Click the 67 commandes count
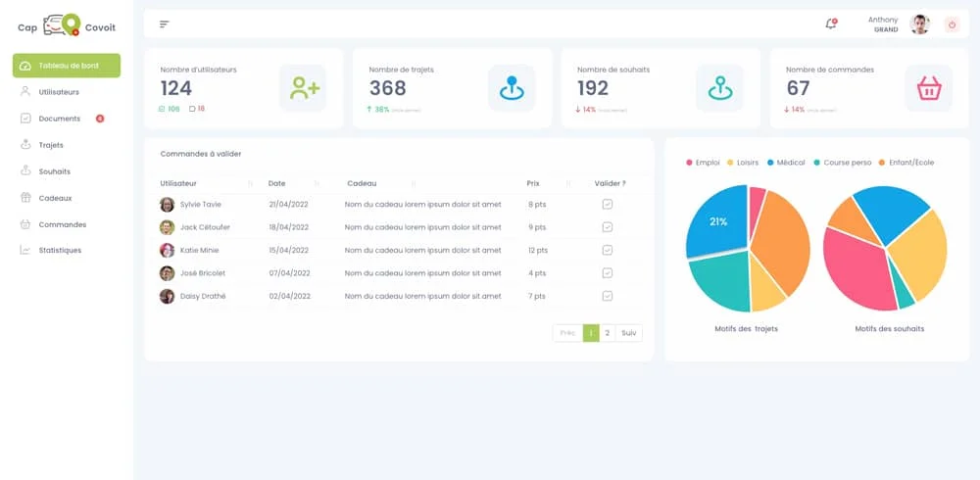This screenshot has height=480, width=980. click(x=798, y=89)
